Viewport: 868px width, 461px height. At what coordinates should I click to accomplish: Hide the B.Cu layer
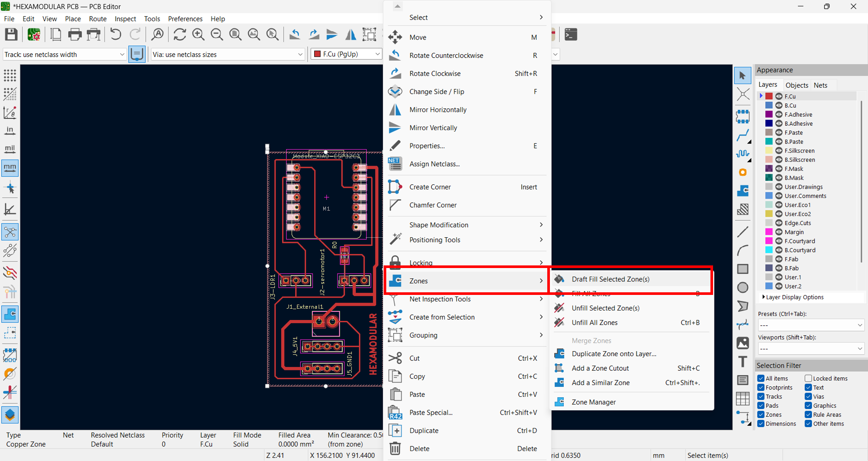(779, 105)
